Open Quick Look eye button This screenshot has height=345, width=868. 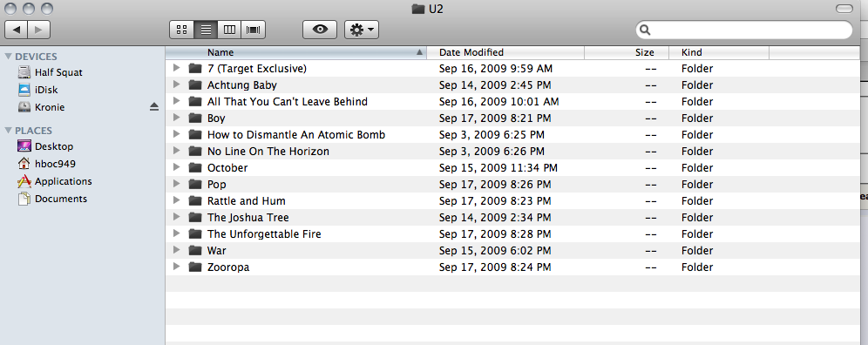(x=320, y=30)
